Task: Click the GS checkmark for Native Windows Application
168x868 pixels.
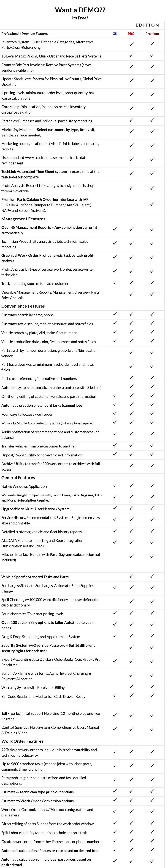Action: [115, 486]
